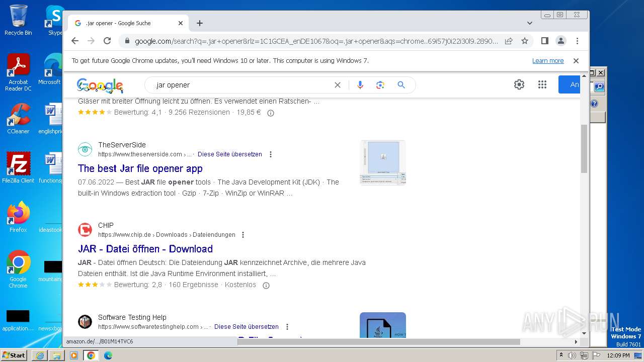This screenshot has width=644, height=362.
Task: Open the volume control in tray
Action: point(572,355)
